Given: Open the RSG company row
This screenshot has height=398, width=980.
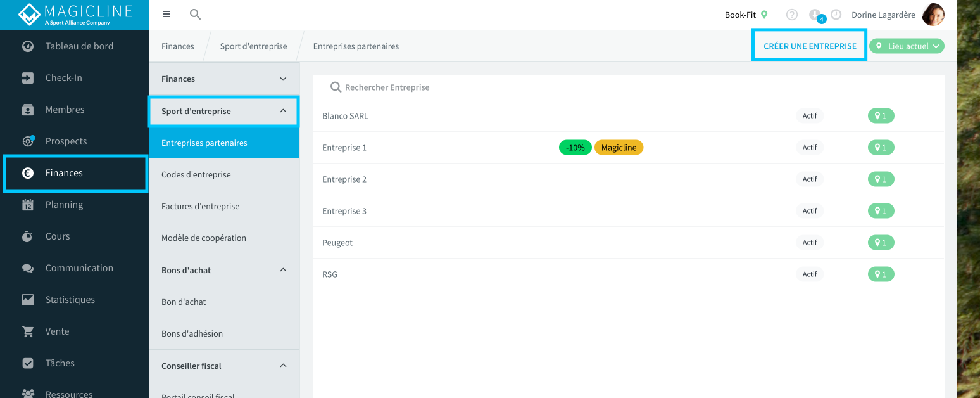Looking at the screenshot, I should click(x=628, y=274).
